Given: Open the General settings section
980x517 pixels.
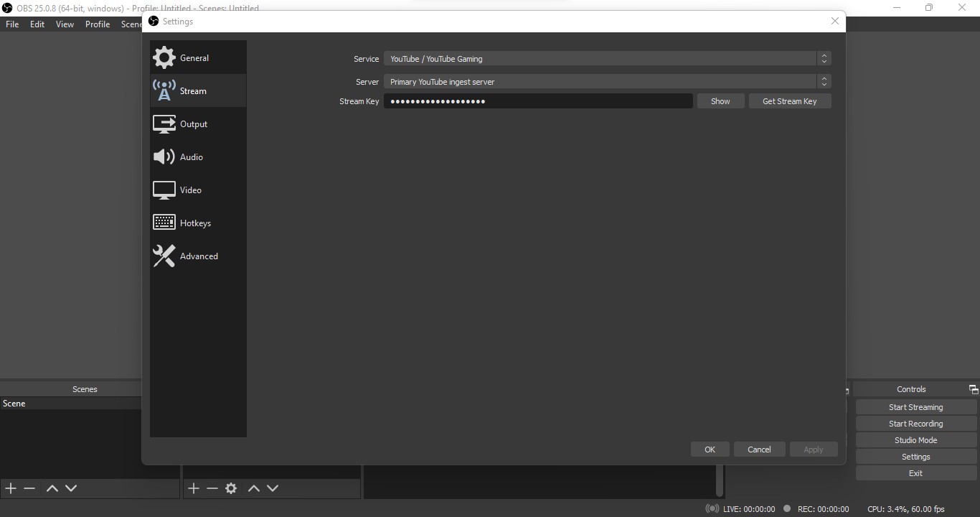Looking at the screenshot, I should tap(198, 57).
